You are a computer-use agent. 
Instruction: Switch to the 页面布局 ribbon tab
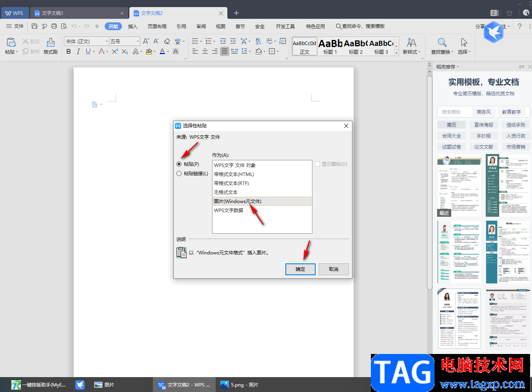[x=157, y=26]
